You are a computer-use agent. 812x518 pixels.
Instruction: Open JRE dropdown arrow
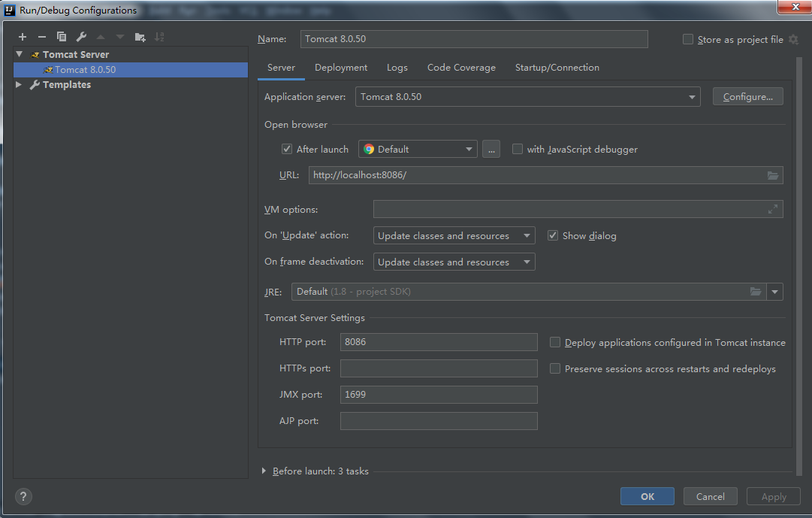tap(774, 292)
